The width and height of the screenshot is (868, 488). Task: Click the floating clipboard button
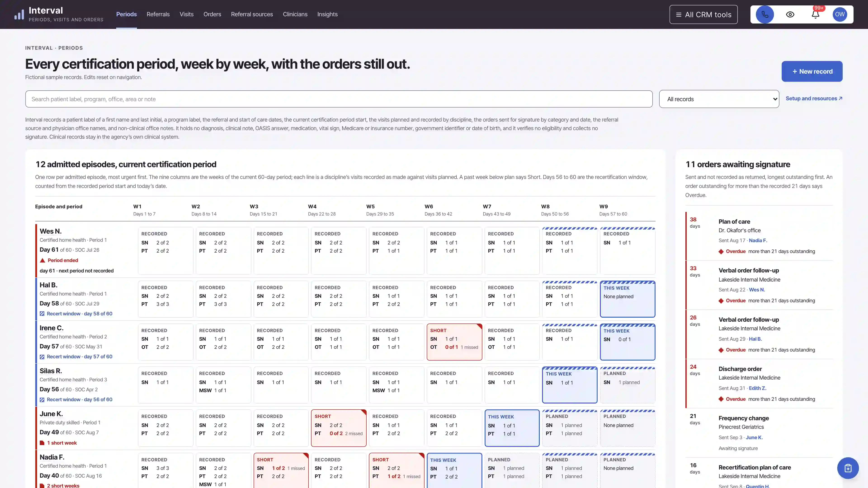click(x=848, y=468)
